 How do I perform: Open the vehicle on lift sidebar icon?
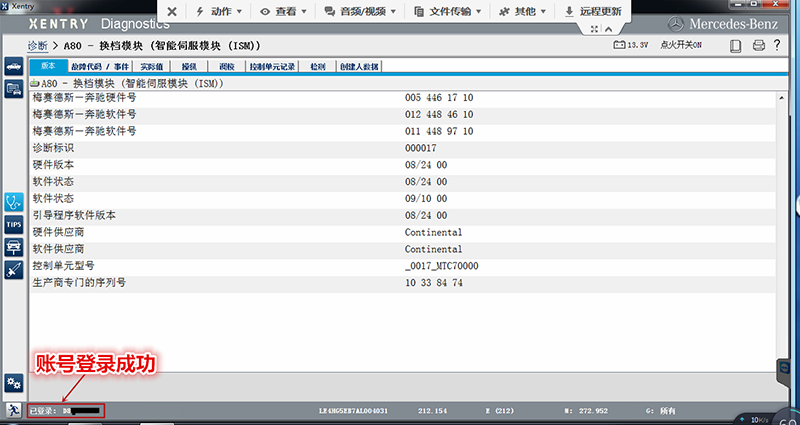coord(14,247)
